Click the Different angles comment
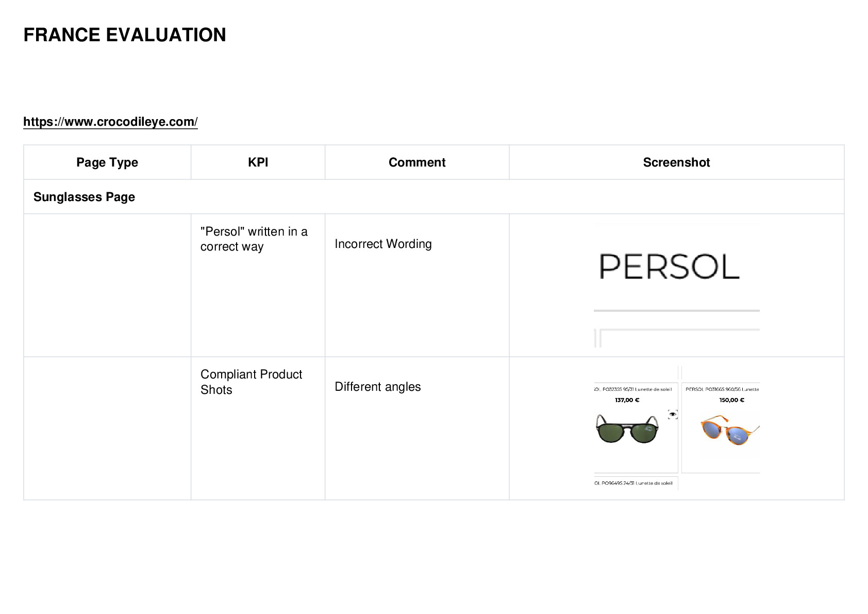 tap(378, 387)
